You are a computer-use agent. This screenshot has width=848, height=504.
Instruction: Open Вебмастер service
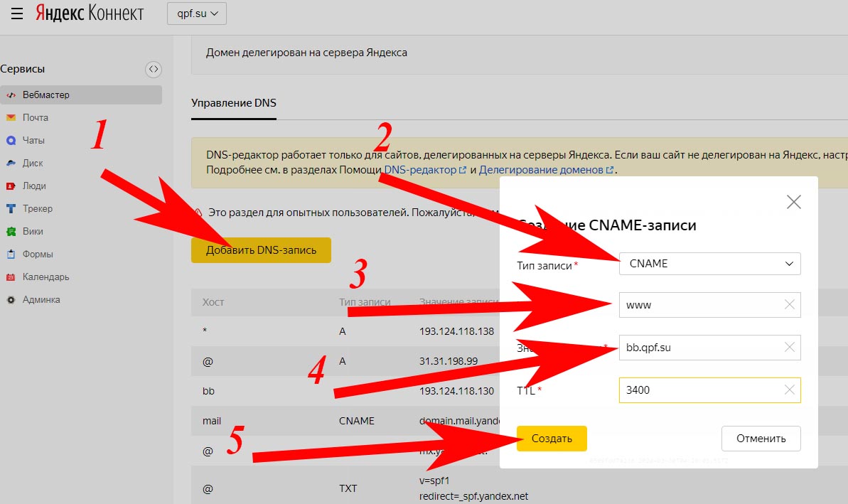[x=81, y=95]
